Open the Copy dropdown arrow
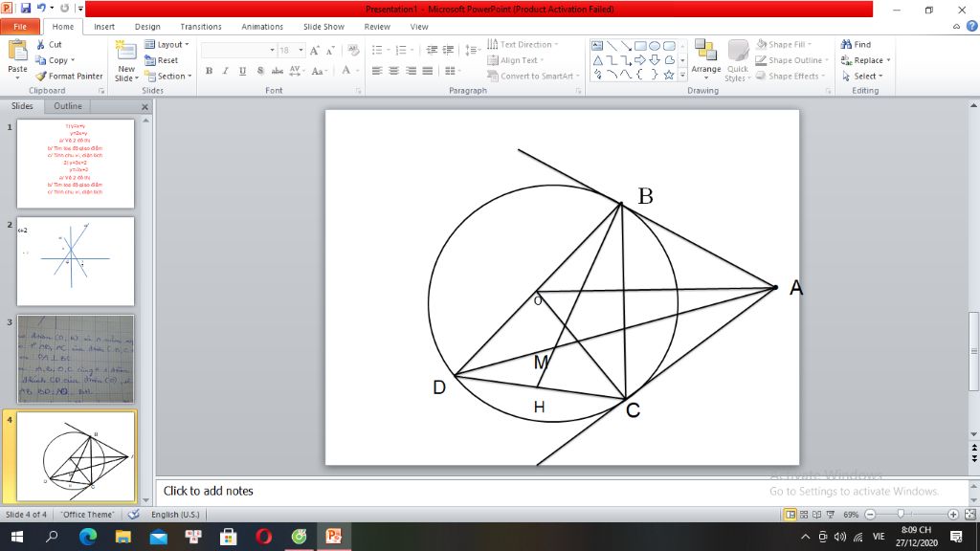 [73, 60]
